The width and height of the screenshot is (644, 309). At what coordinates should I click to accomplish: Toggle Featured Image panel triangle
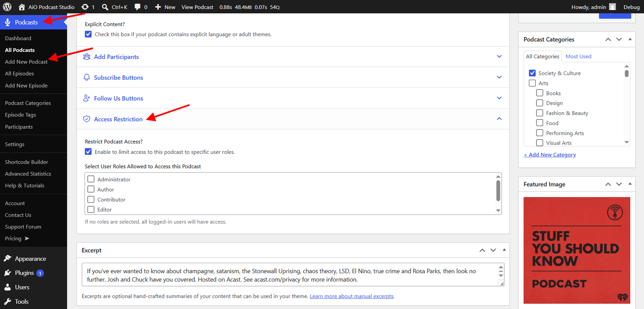pyautogui.click(x=630, y=184)
